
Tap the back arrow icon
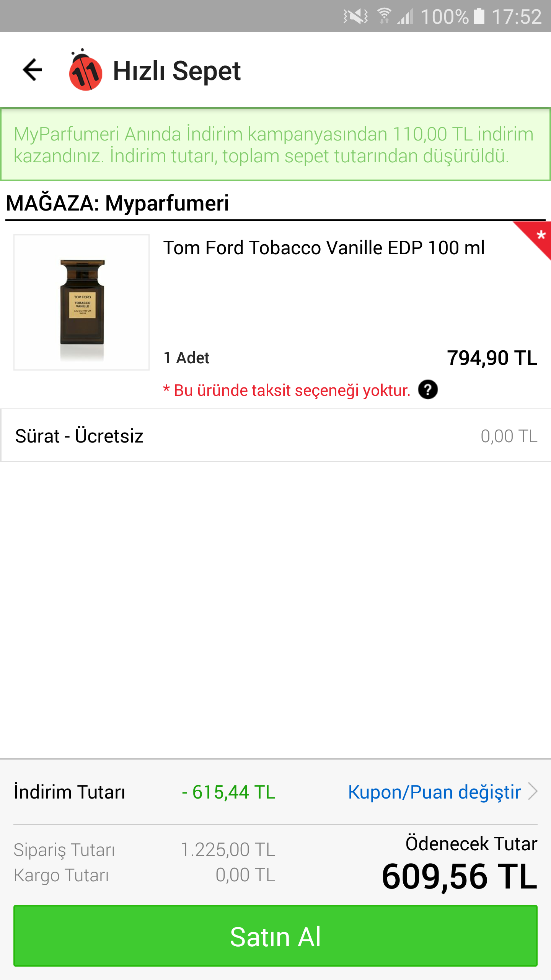33,70
